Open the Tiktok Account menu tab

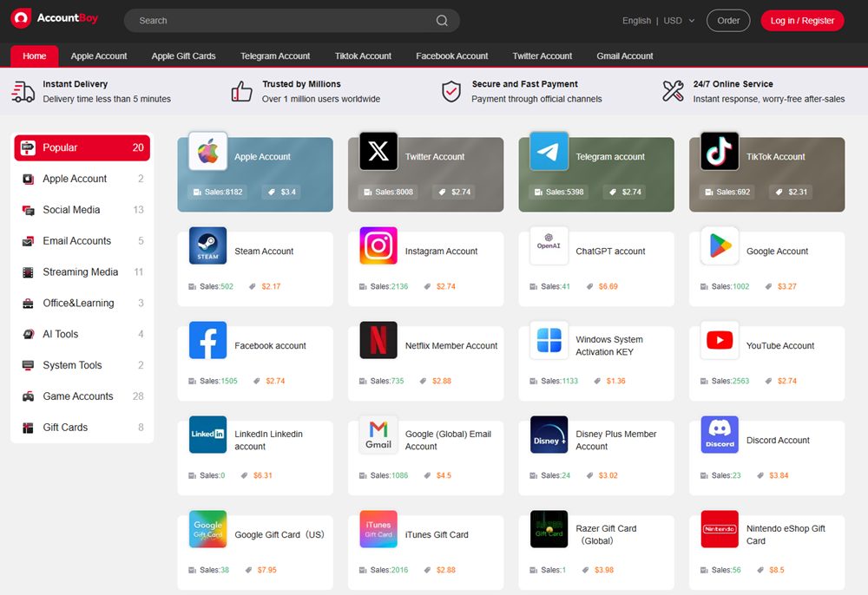(x=363, y=56)
